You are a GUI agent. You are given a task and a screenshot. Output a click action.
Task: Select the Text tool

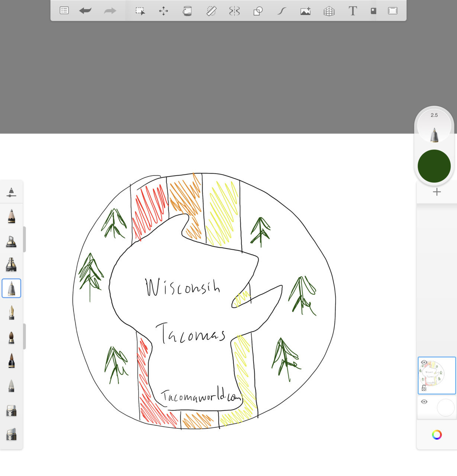coord(353,11)
